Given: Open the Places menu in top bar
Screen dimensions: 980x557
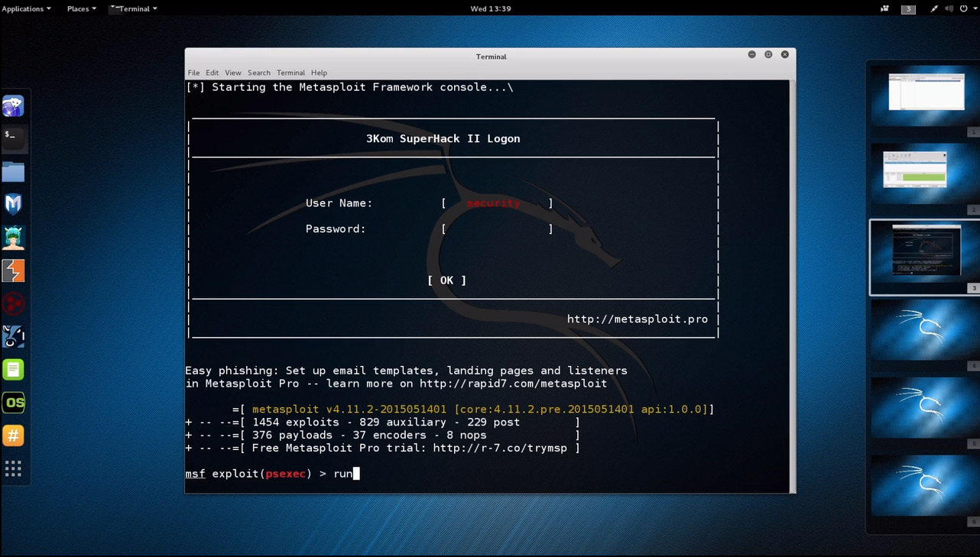Looking at the screenshot, I should click(82, 8).
